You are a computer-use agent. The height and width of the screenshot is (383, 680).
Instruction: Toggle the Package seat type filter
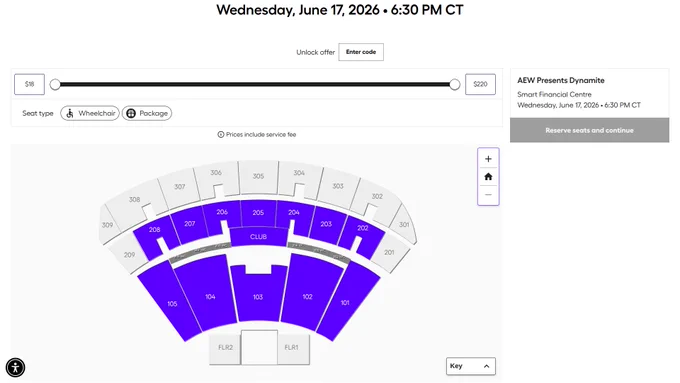[147, 113]
